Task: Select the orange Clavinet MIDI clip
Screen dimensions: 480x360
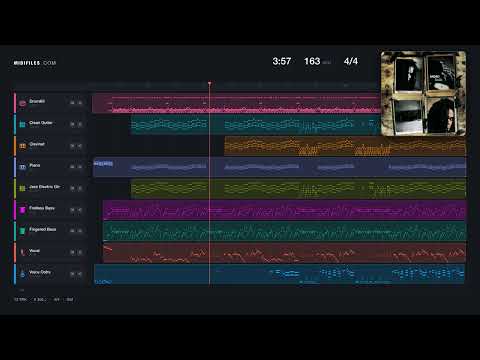Action: tap(345, 146)
